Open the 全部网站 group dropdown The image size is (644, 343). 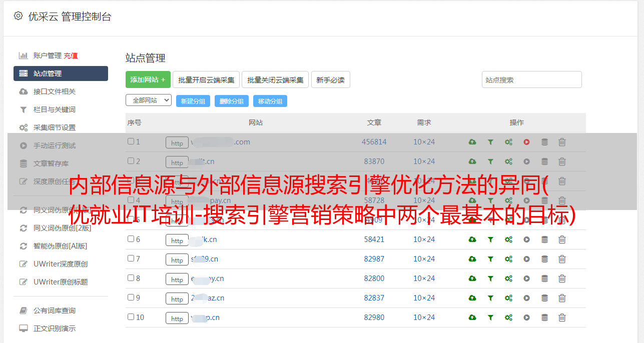click(x=149, y=100)
